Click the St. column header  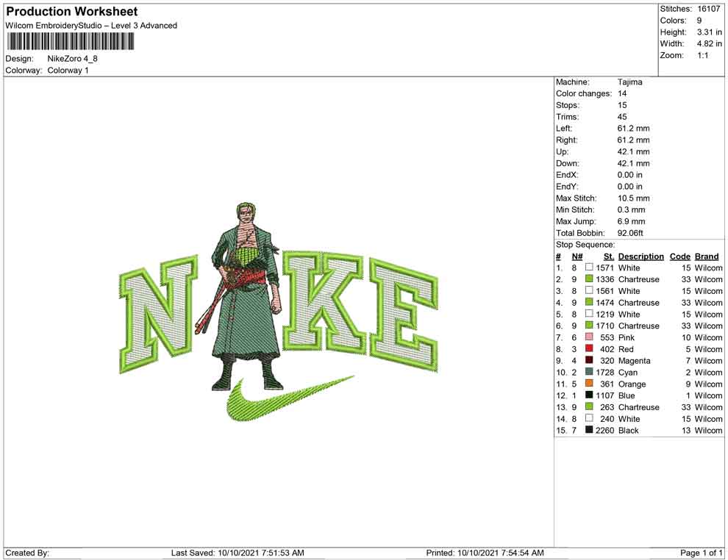coord(609,256)
